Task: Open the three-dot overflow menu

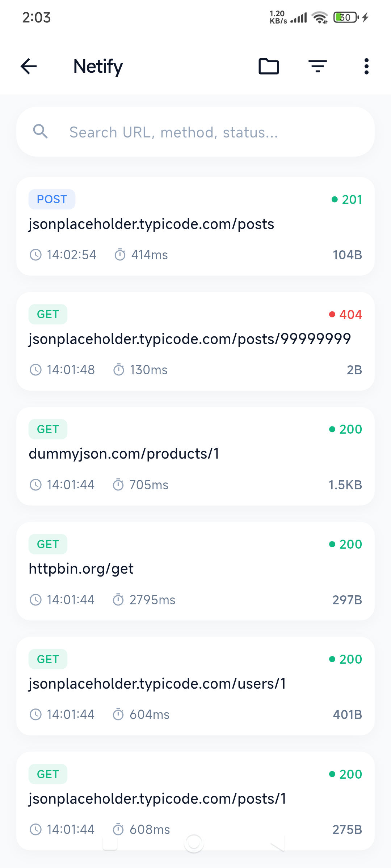Action: (366, 66)
